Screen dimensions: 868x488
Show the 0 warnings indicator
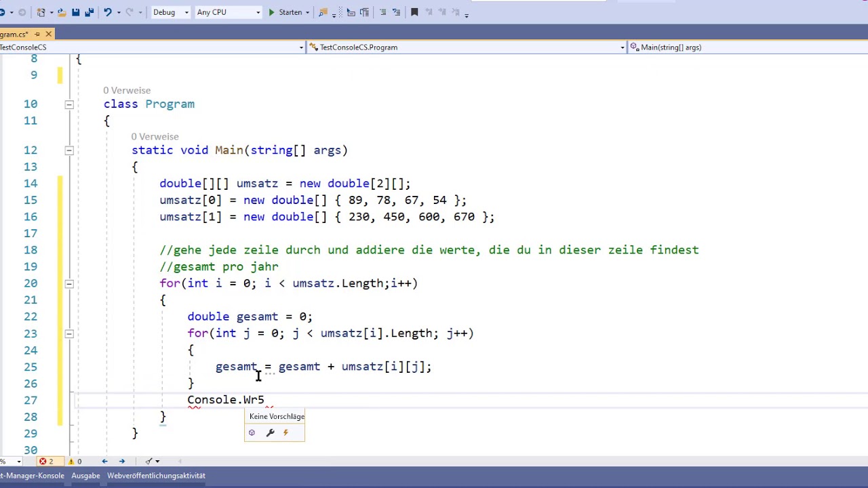pos(74,462)
